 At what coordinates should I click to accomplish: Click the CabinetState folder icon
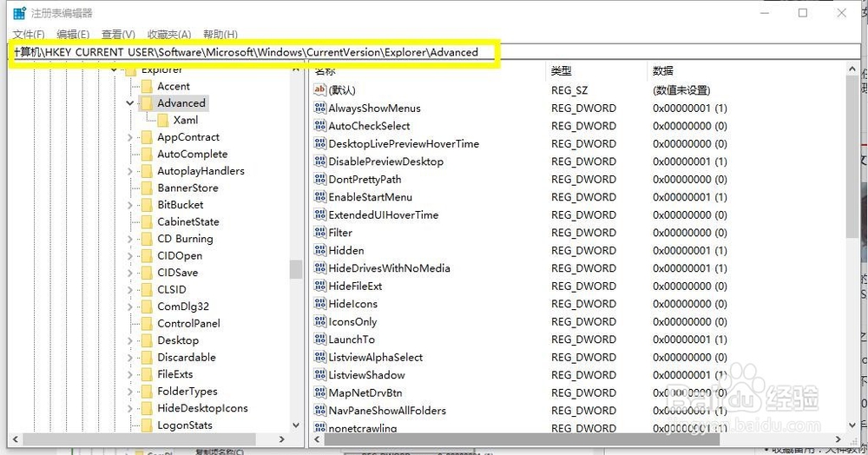tap(147, 221)
